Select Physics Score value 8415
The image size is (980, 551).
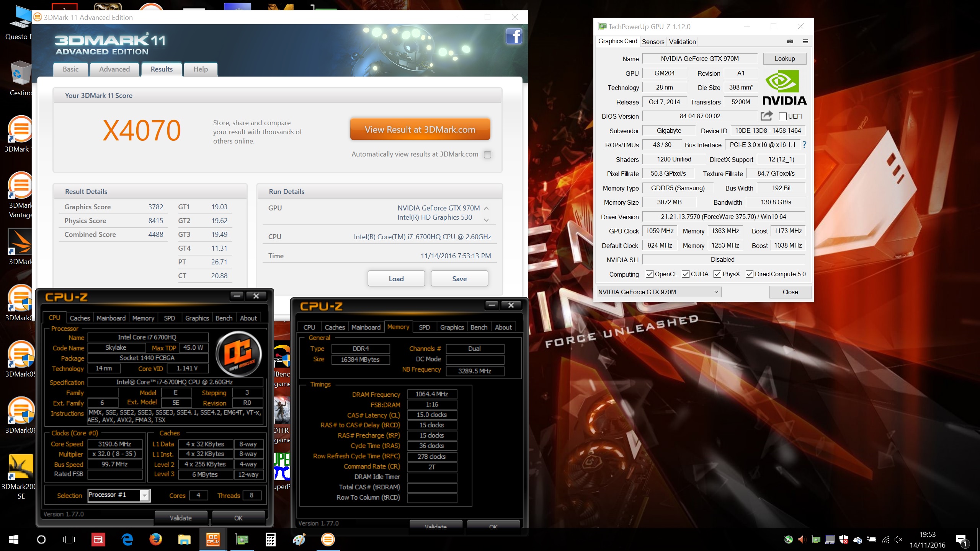(155, 221)
